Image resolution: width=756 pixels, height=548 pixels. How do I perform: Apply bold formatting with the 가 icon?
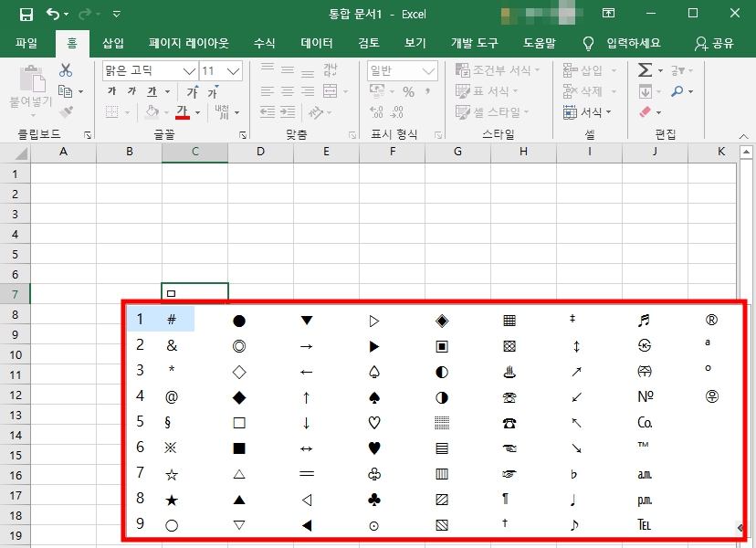[111, 92]
